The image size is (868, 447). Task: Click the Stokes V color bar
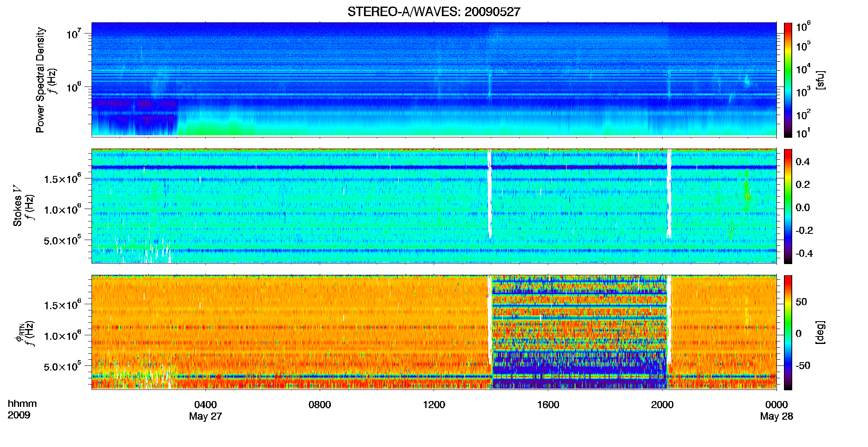coord(788,206)
